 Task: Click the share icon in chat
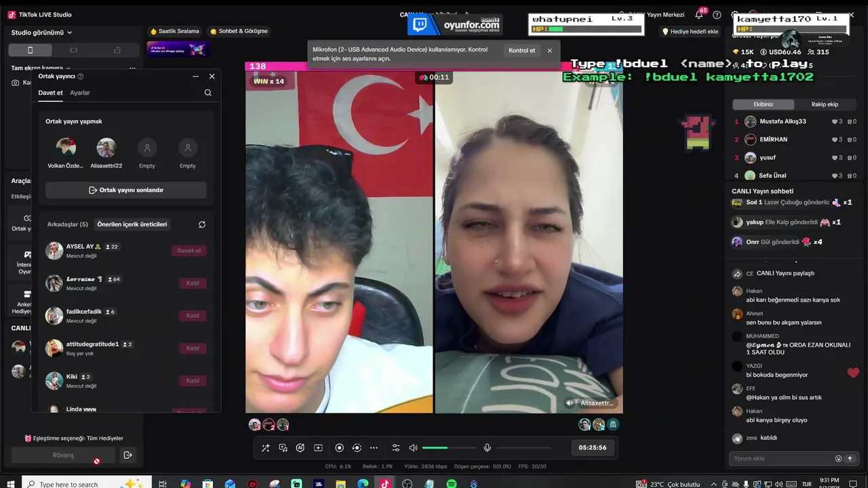737,274
